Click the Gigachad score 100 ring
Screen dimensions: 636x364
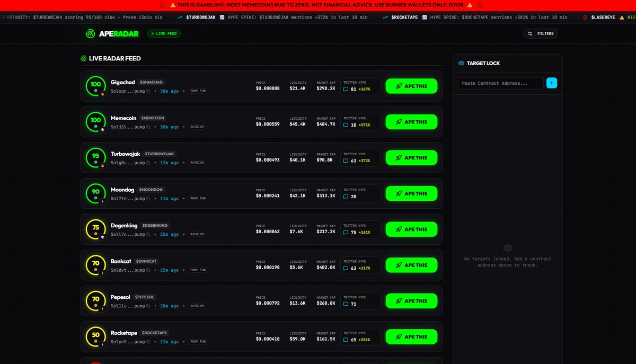pyautogui.click(x=95, y=86)
